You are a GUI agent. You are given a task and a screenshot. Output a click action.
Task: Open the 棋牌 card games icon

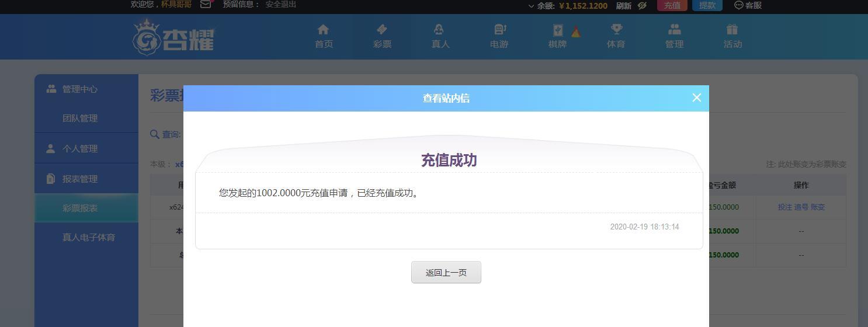[558, 30]
